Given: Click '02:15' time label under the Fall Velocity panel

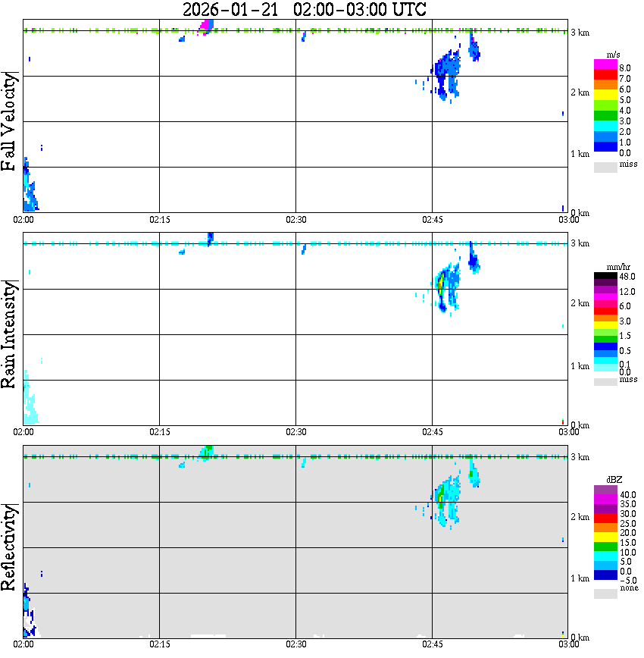Looking at the screenshot, I should (x=159, y=220).
